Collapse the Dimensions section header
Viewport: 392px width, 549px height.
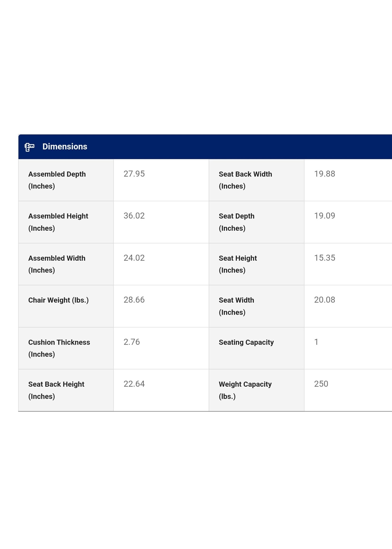click(65, 147)
